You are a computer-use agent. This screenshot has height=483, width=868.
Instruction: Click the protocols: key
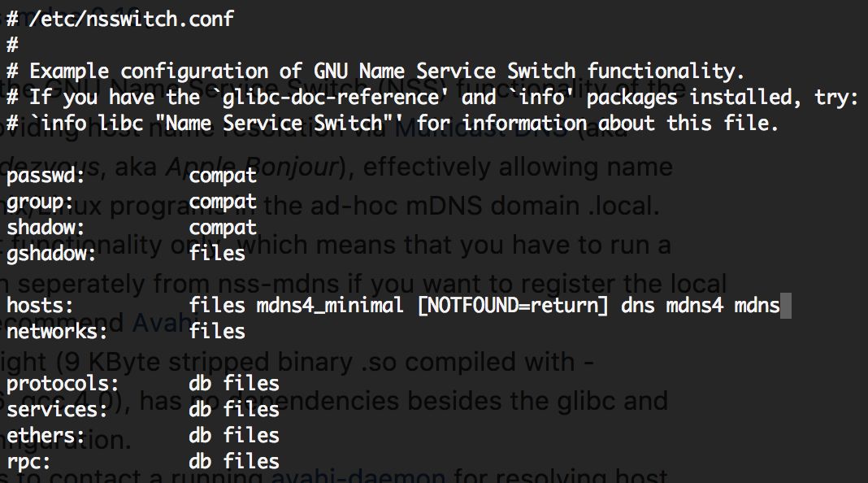tap(63, 383)
